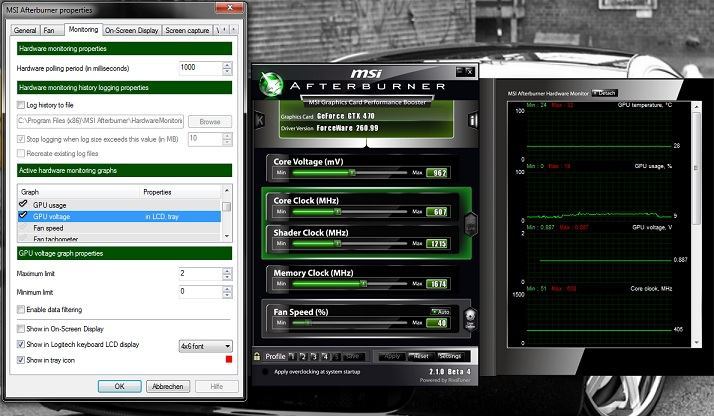Click the Shader Clock slider handle

pyautogui.click(x=337, y=244)
